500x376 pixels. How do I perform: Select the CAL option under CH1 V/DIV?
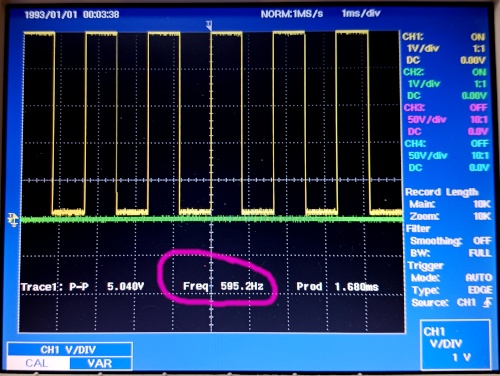(37, 363)
